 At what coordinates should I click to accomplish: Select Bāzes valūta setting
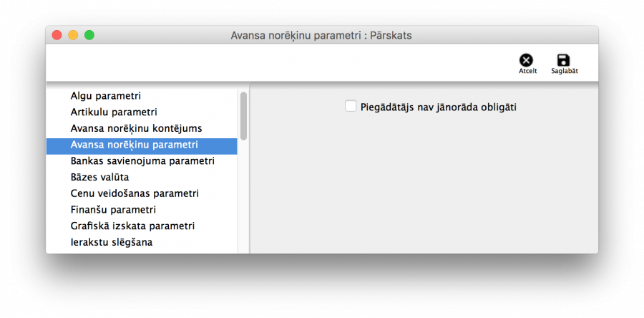click(x=99, y=177)
